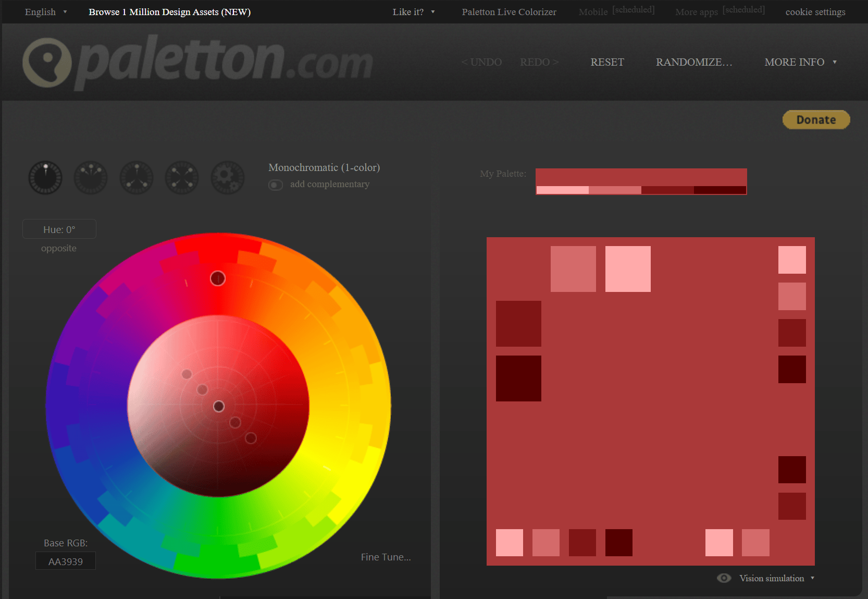
Task: Open the MORE INFO dropdown menu
Action: pos(800,62)
